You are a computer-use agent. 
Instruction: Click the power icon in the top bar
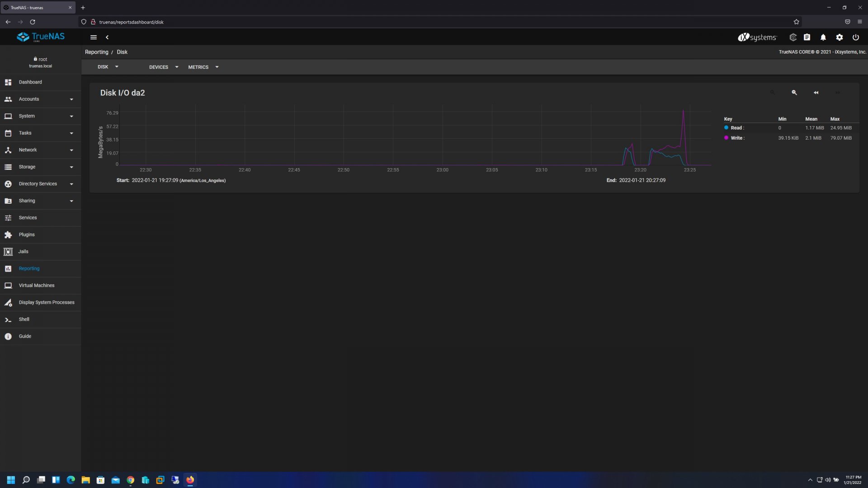click(855, 38)
